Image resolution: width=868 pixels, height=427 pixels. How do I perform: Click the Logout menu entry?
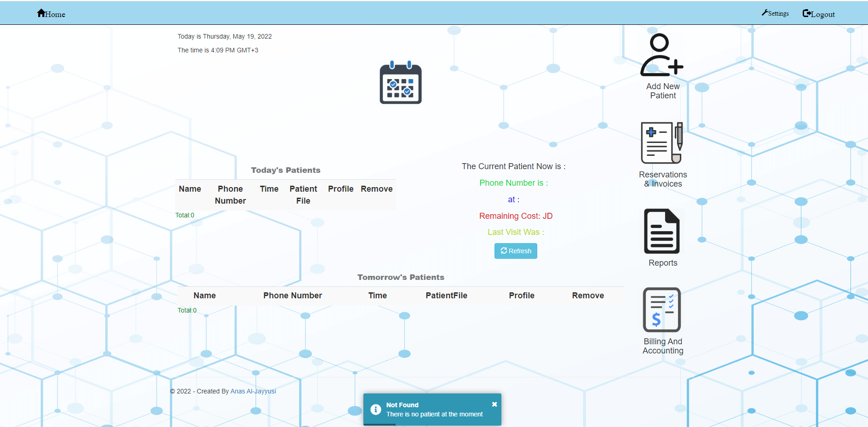tap(818, 14)
